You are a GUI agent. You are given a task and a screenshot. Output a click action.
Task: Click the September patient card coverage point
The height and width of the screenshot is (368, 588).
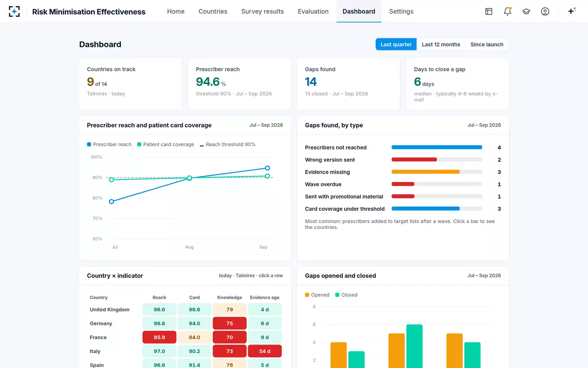pos(267,176)
